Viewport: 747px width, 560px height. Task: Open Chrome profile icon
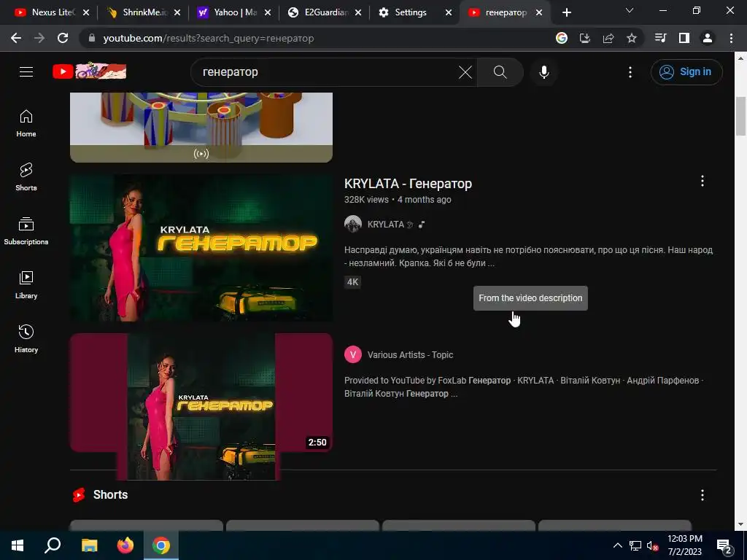pos(708,38)
